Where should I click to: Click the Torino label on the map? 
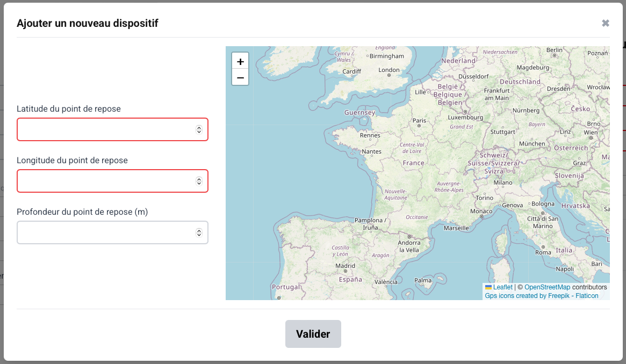point(484,198)
